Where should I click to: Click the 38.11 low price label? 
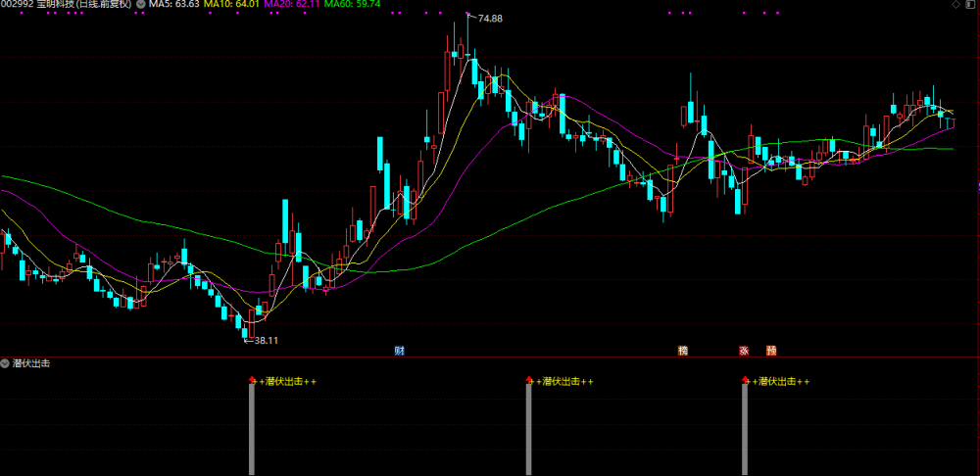pos(266,341)
